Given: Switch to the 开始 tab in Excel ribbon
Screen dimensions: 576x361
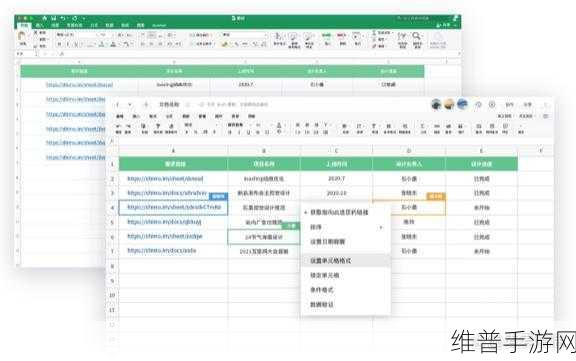Looking at the screenshot, I should (x=24, y=25).
